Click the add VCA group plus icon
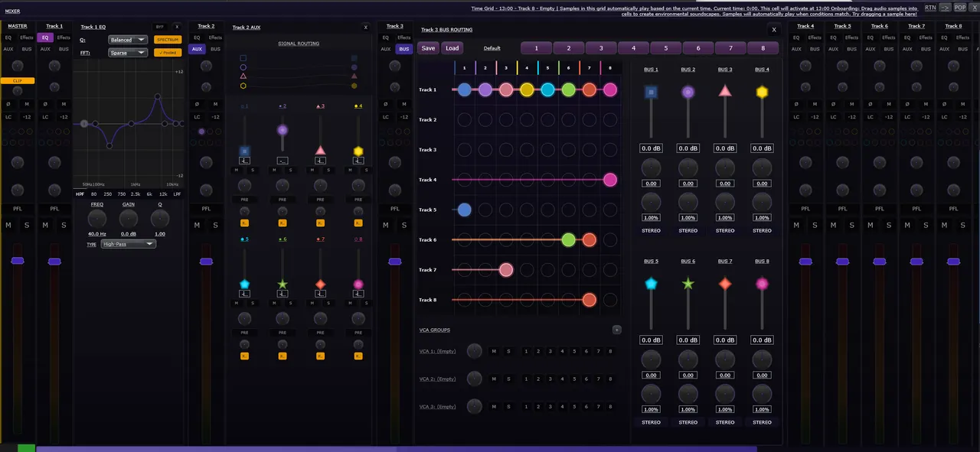Screen dimensions: 980x452 [x=617, y=330]
